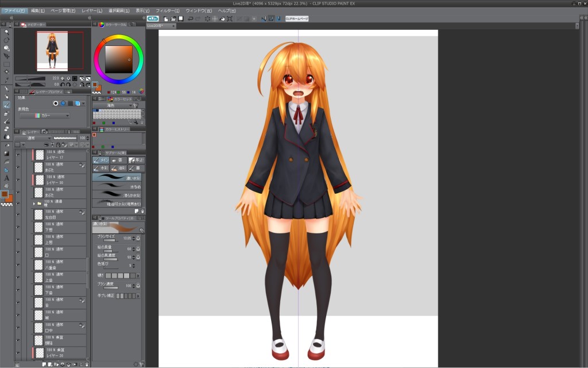Click the foreground main color swatch in toolbox

click(5, 194)
